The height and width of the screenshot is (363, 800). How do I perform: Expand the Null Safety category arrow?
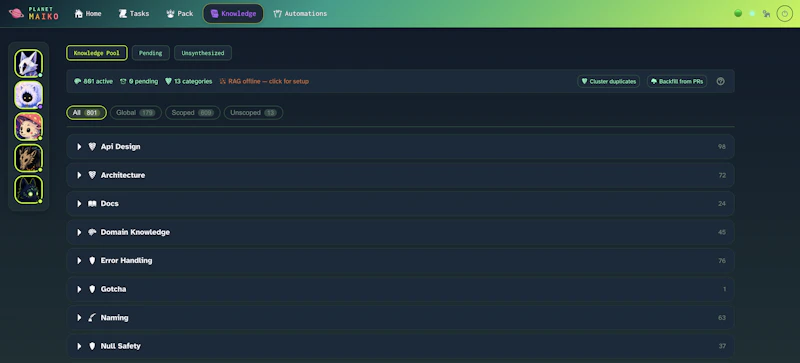tap(79, 346)
